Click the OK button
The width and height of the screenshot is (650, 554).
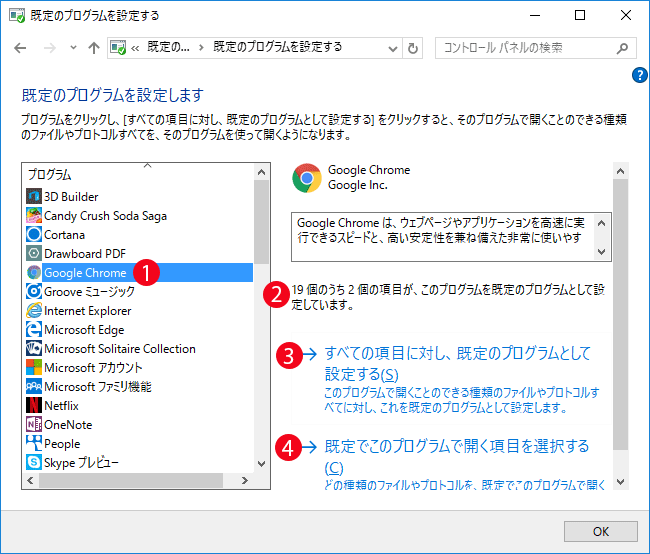(x=601, y=531)
